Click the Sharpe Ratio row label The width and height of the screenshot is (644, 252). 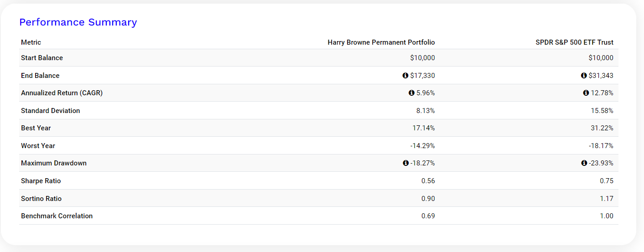[x=41, y=181]
